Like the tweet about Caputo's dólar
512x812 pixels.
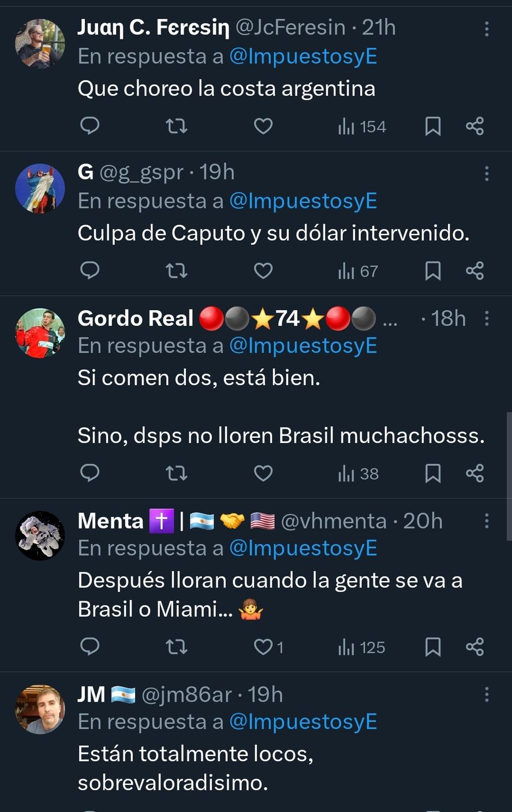coord(263,270)
